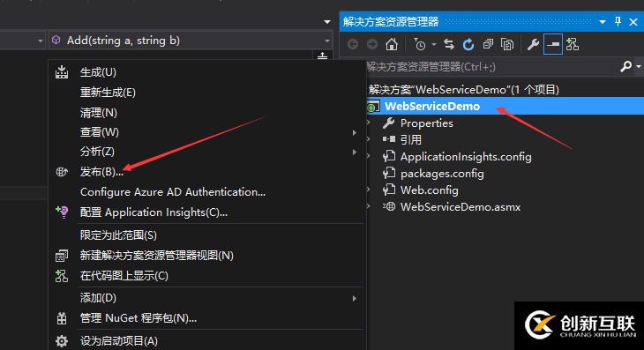Click the 添加(D) submenu arrow
644x350 pixels.
354,298
